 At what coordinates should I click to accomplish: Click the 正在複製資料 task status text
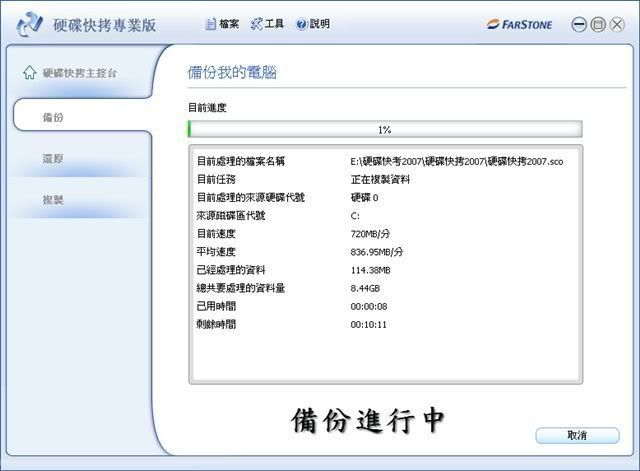pyautogui.click(x=380, y=180)
